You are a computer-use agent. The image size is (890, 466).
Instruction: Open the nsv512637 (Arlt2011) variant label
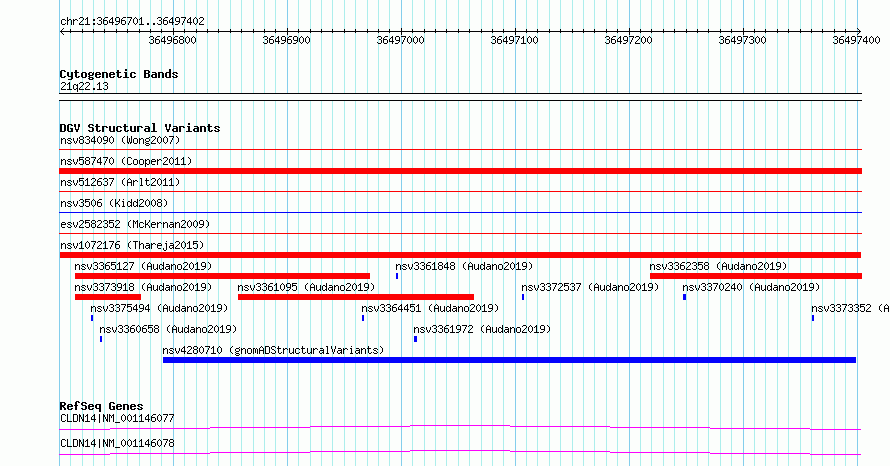coord(120,182)
